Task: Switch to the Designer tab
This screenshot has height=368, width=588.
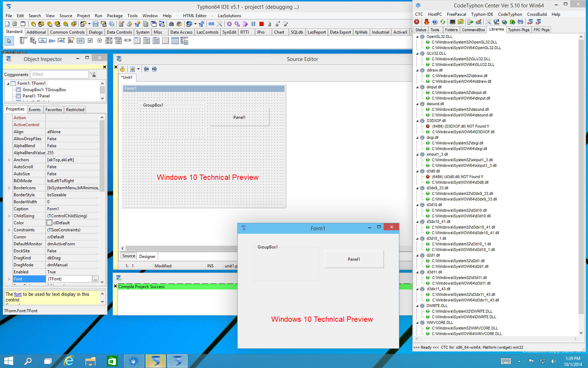Action: click(147, 257)
